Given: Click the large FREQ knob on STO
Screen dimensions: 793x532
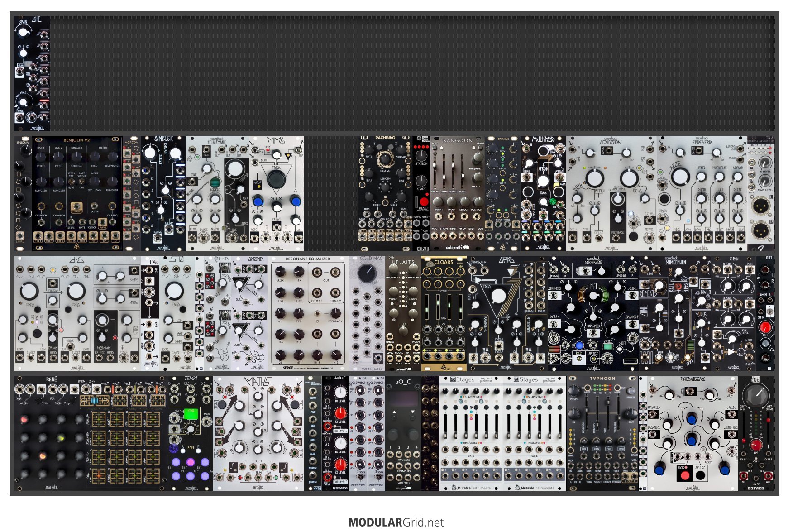Looking at the screenshot, I should click(174, 291).
